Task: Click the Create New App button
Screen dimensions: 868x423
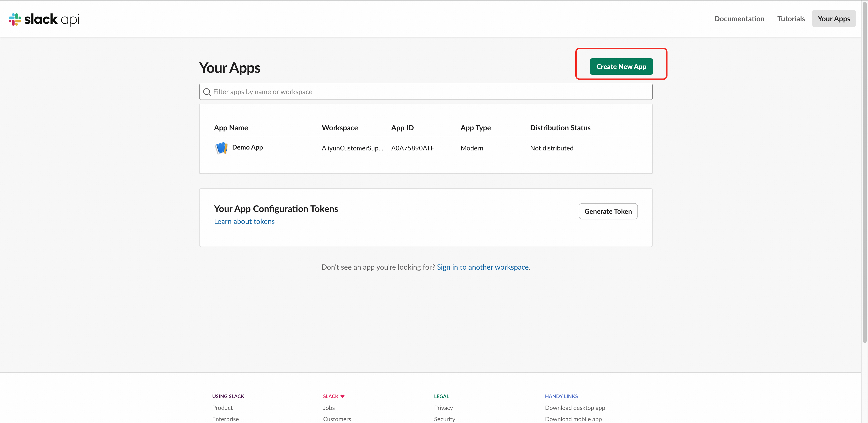Action: (621, 67)
